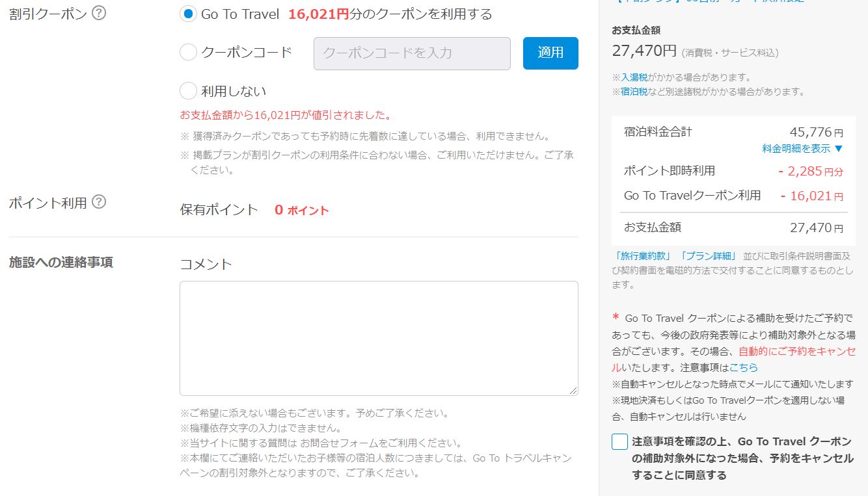Click into the コメント textarea

coord(379,338)
